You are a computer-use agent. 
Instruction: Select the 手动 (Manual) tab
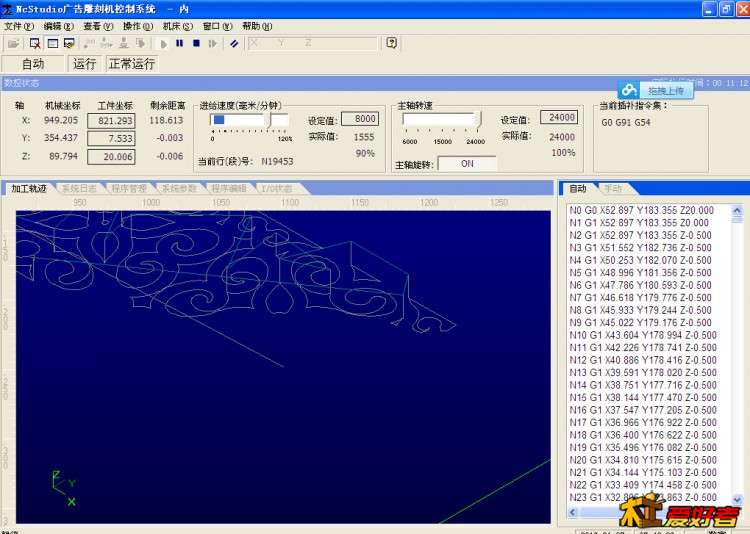(611, 188)
